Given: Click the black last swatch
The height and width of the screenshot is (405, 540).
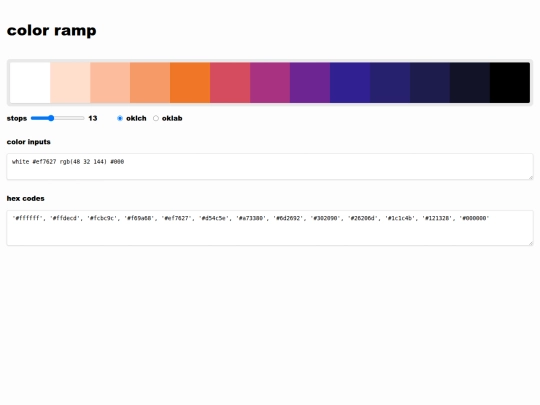Looking at the screenshot, I should click(x=510, y=83).
